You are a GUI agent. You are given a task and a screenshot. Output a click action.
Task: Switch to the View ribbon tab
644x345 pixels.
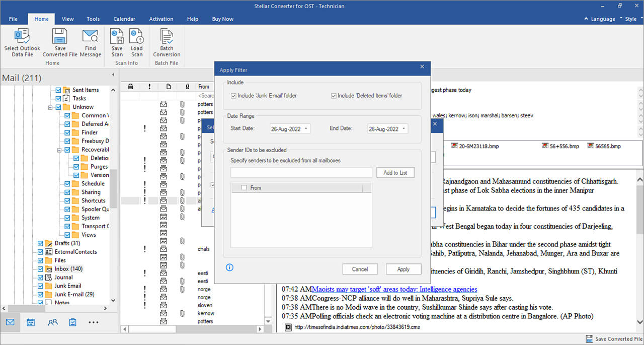[68, 19]
